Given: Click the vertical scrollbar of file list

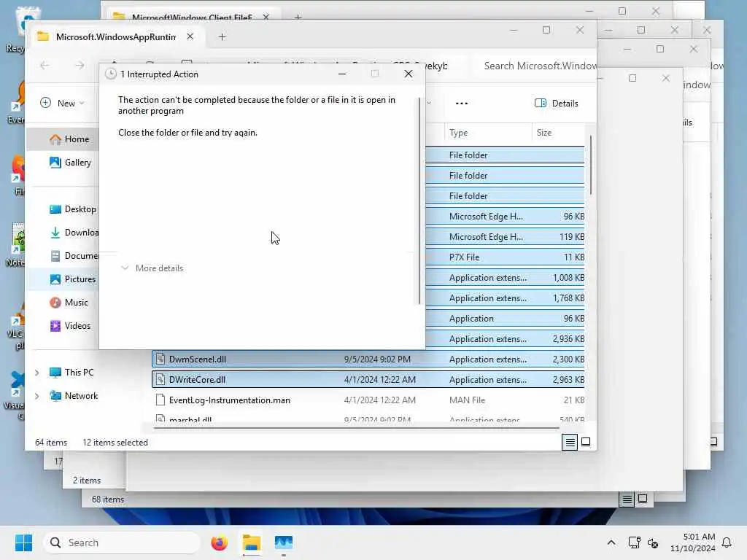Looking at the screenshot, I should point(591,165).
